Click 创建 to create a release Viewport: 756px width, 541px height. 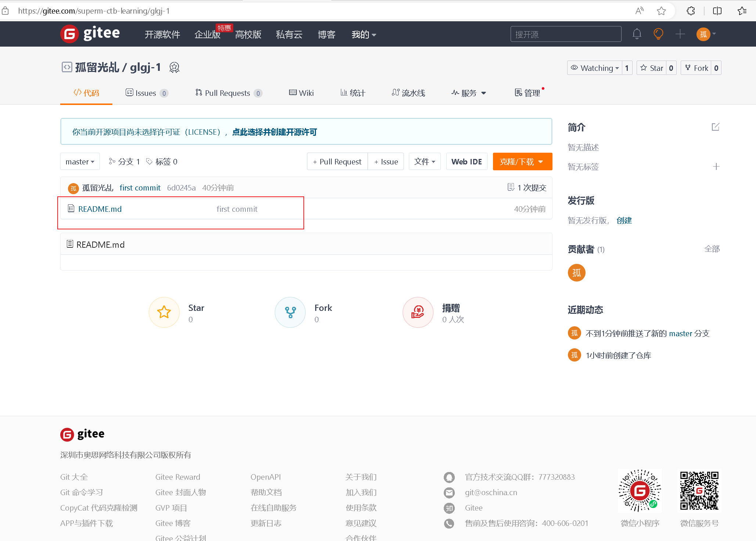click(x=624, y=221)
